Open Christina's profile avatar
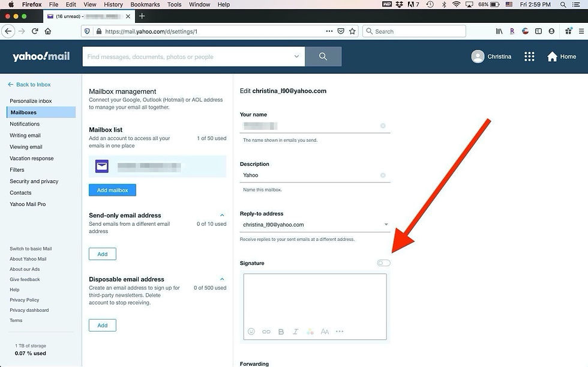 tap(478, 56)
